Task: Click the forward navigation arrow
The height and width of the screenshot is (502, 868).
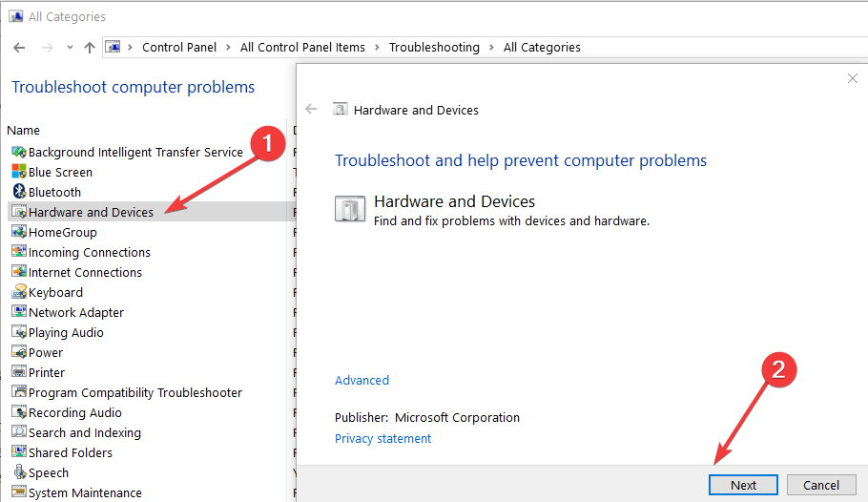Action: tap(48, 48)
